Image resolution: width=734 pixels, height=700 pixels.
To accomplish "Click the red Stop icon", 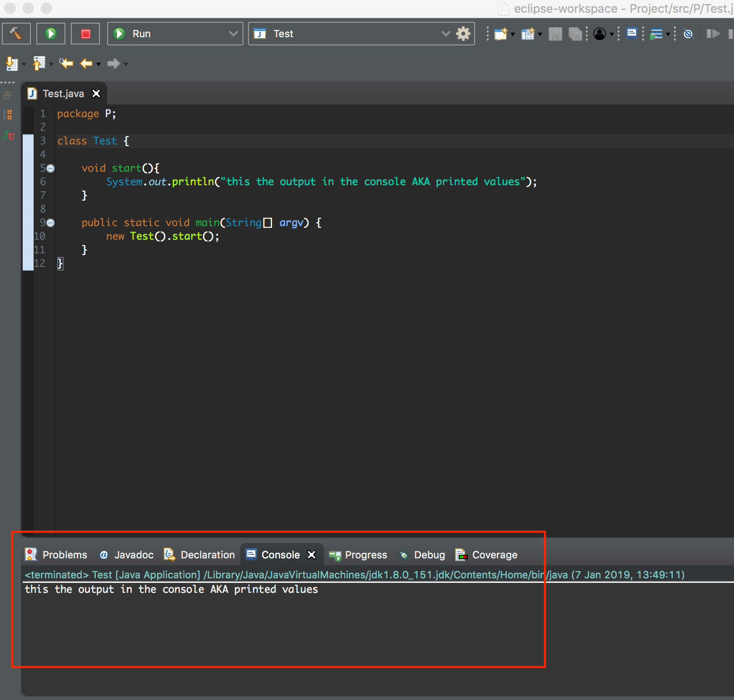I will click(85, 33).
